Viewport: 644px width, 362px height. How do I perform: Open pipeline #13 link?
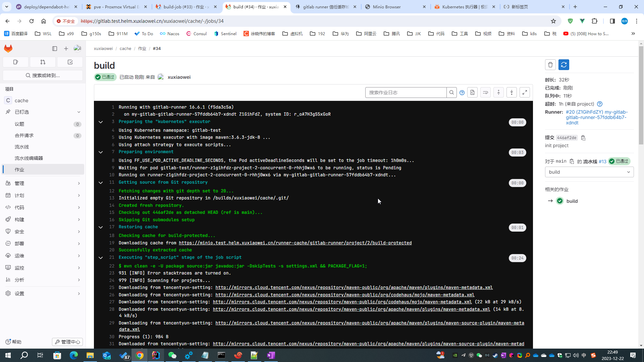[x=602, y=162]
